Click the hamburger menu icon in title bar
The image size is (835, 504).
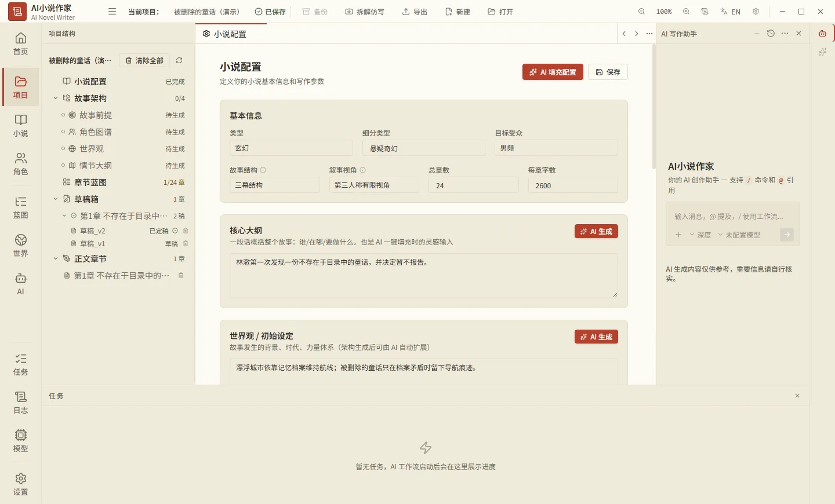coord(112,12)
